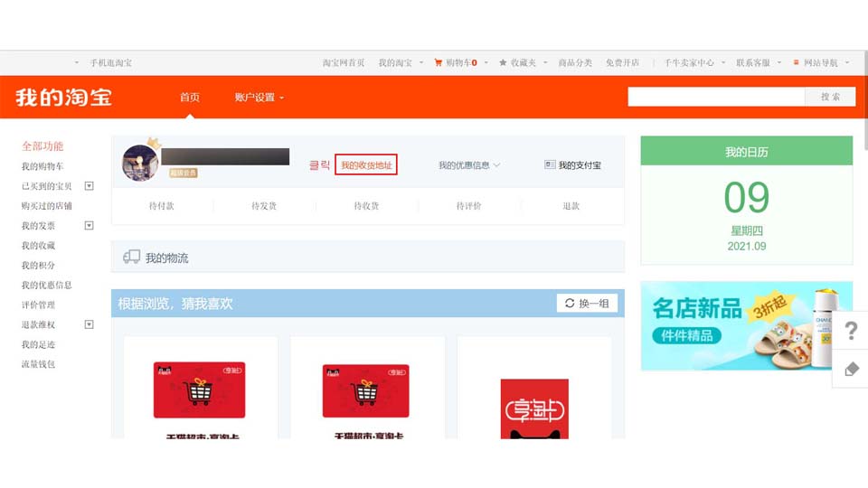Click the 根据浏览，猜我喜欢 heading
The height and width of the screenshot is (488, 868).
(x=175, y=304)
